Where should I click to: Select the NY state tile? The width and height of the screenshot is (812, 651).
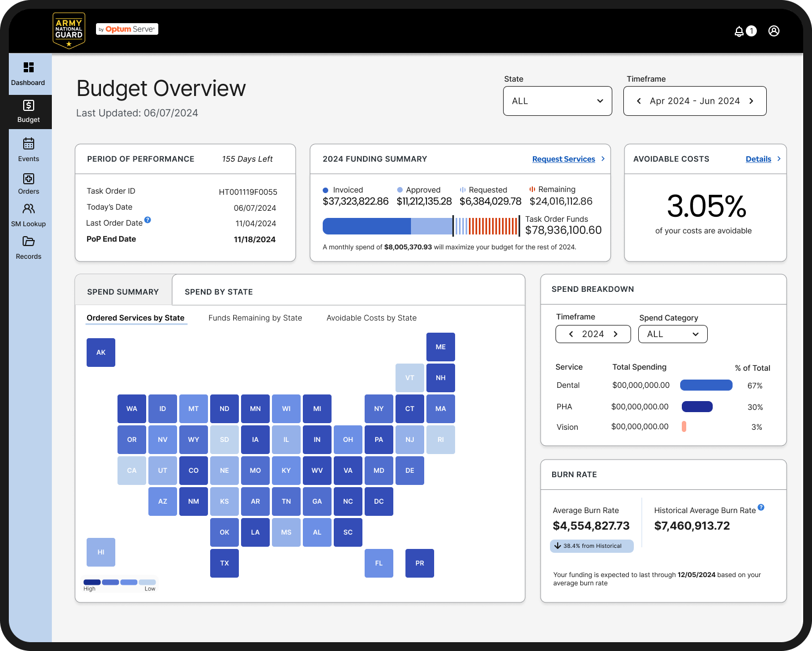(x=379, y=409)
